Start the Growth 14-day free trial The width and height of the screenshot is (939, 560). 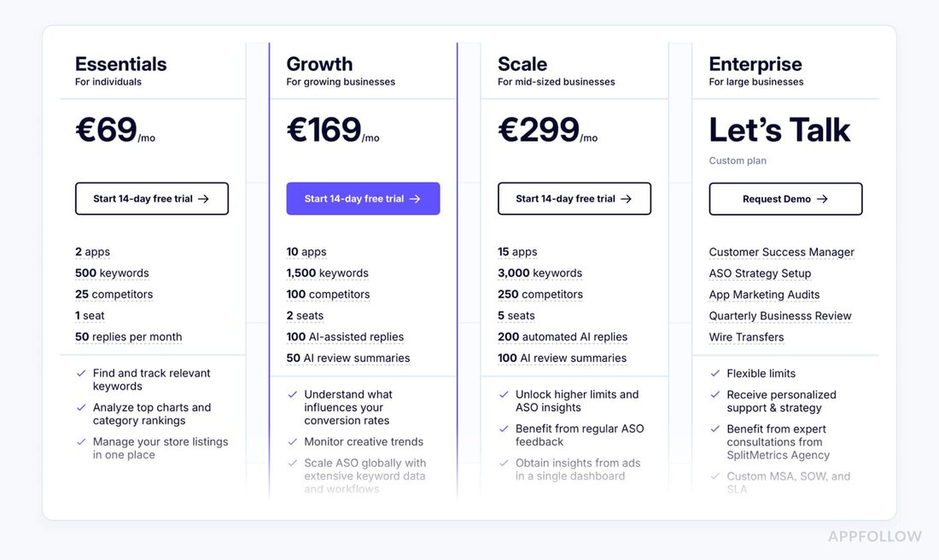point(363,199)
